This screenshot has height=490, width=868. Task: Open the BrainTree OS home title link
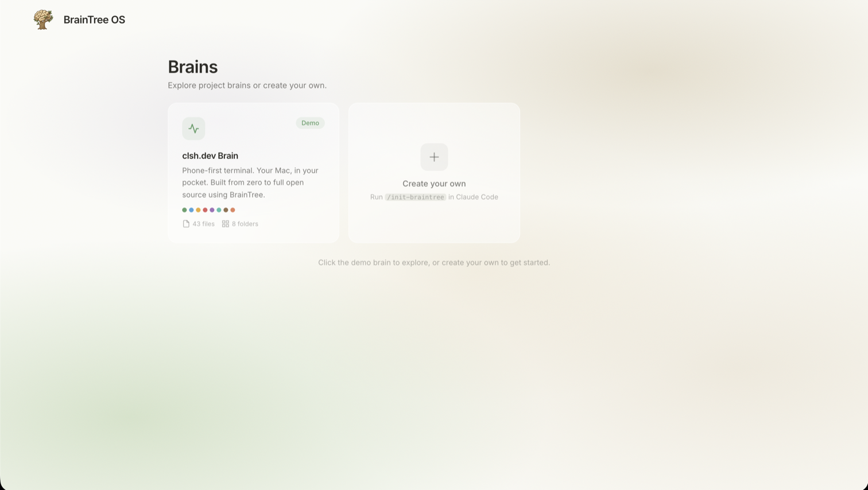(94, 20)
